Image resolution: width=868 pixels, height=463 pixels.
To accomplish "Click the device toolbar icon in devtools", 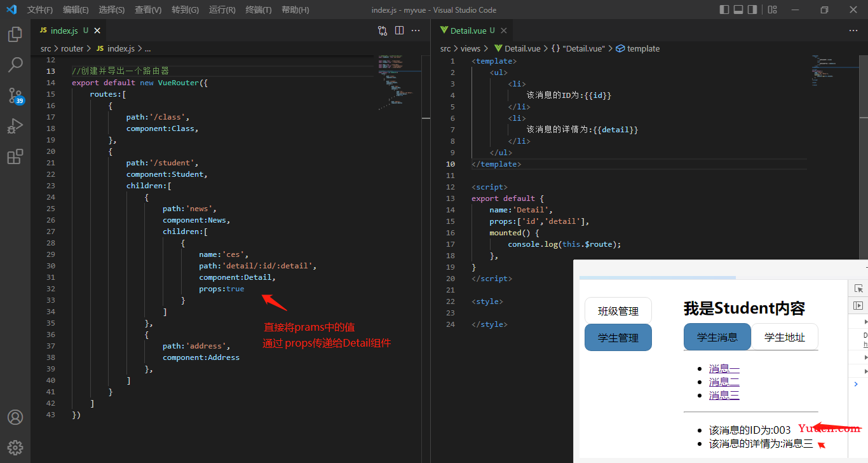I will [858, 306].
